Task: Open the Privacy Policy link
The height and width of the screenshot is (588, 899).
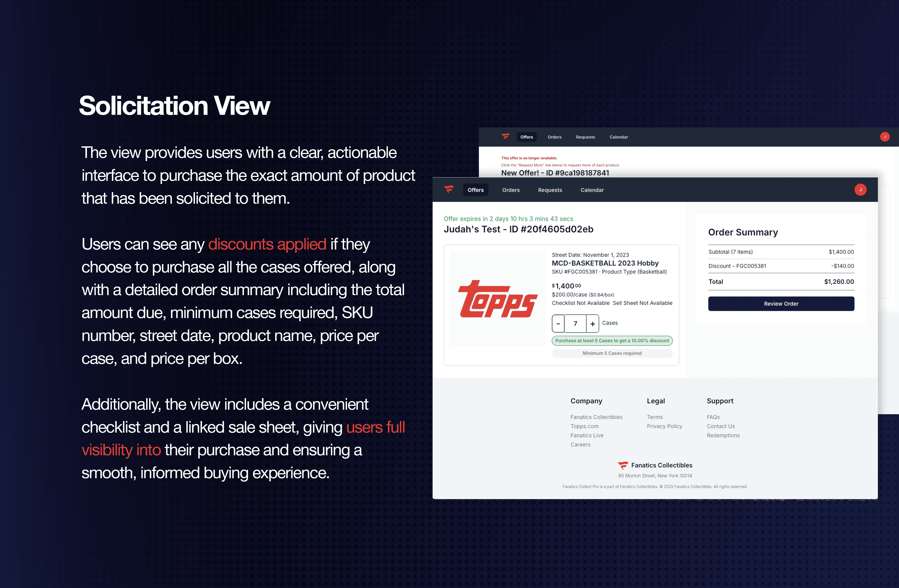Action: [x=664, y=426]
